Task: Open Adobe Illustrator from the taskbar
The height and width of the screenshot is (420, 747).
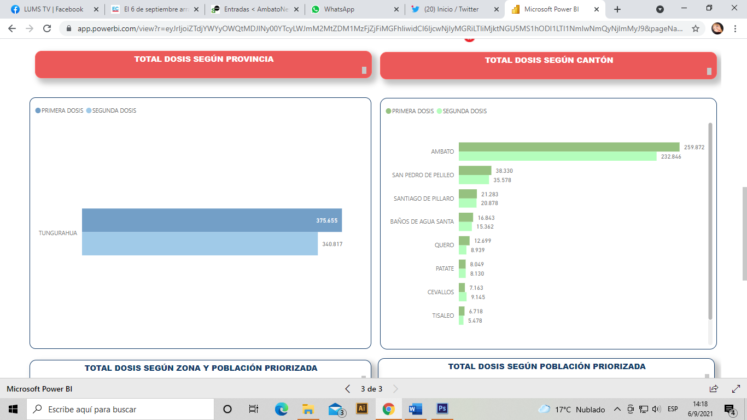Action: (x=362, y=409)
